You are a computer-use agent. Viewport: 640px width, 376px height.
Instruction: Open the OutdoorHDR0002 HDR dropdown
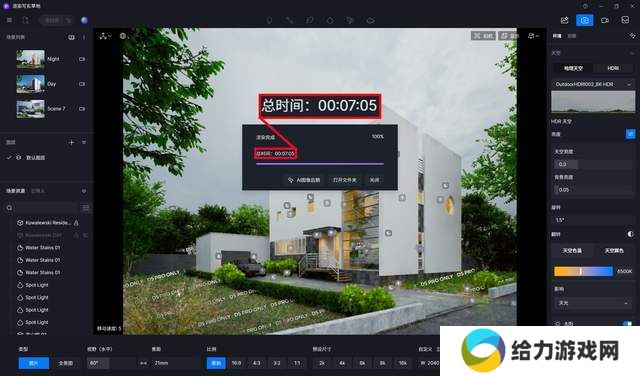tap(593, 84)
